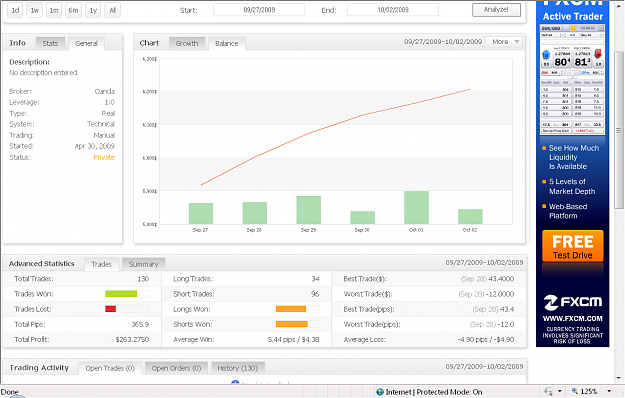Click the WWW.FXCM.COM link in ad

[x=573, y=319]
